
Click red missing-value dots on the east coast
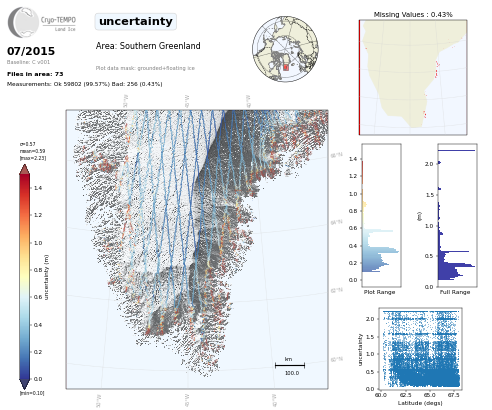pos(437,69)
